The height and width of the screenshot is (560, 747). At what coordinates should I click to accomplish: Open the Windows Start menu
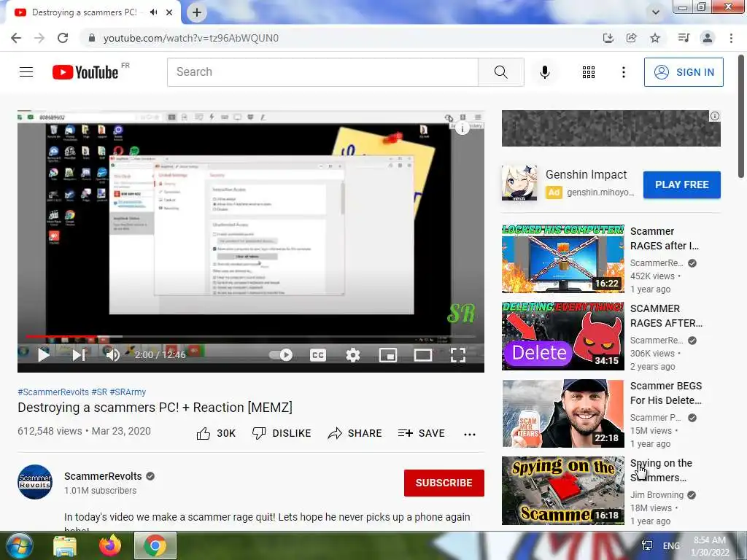tap(18, 545)
